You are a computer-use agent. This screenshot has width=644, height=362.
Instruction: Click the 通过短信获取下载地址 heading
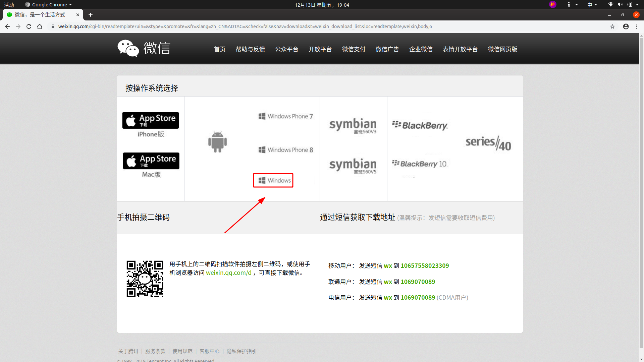coord(358,217)
